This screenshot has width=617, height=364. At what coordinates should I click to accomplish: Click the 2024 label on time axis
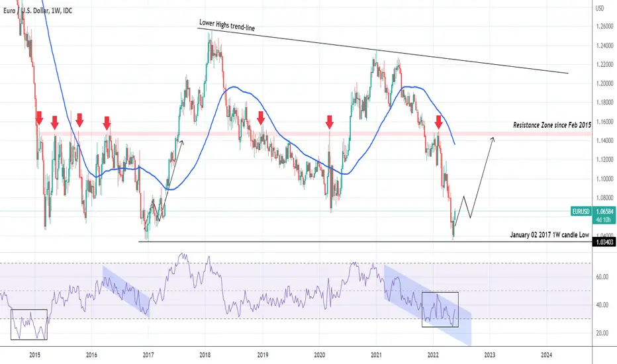[546, 355]
